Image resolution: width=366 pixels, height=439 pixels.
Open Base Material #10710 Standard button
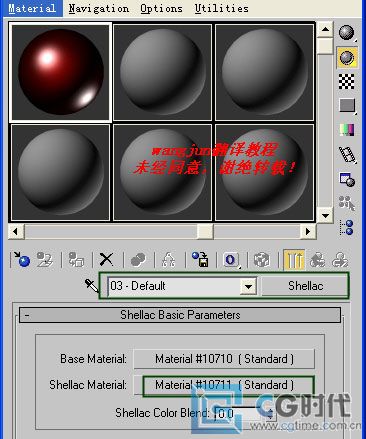coord(224,359)
